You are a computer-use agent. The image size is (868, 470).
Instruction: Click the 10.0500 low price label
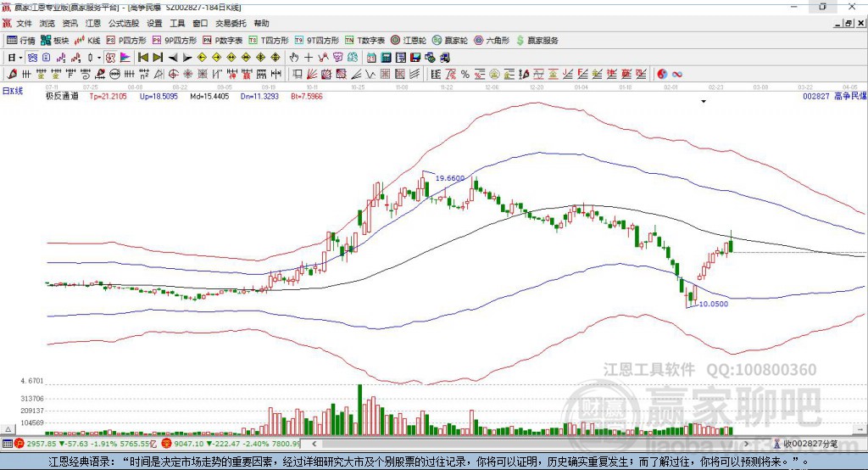tap(714, 304)
